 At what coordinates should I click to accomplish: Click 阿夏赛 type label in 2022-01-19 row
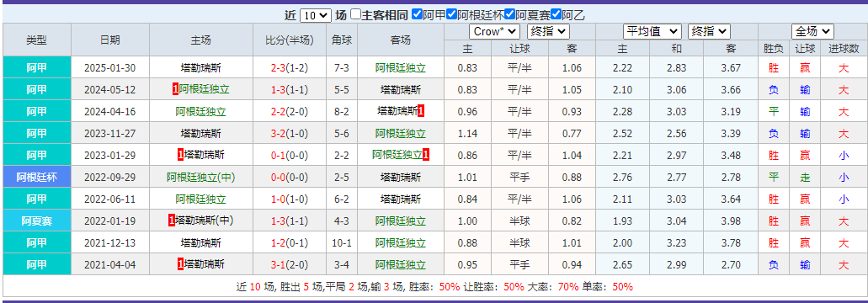pyautogui.click(x=36, y=221)
